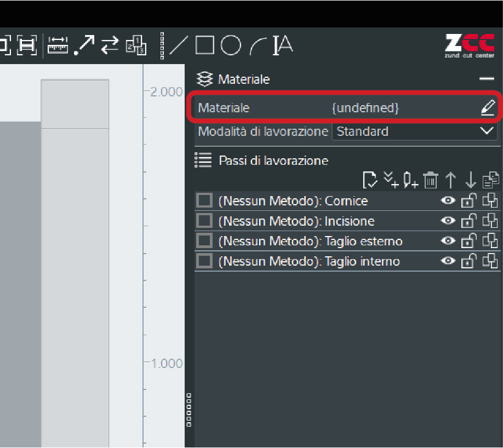Select the (Nessun Metodo): Incisione row
Screen dimensions: 503x448
pyautogui.click(x=347, y=221)
